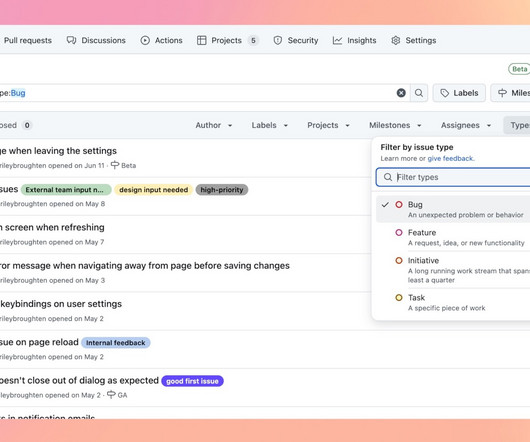
Task: Switch to the Actions tab
Action: pyautogui.click(x=161, y=41)
